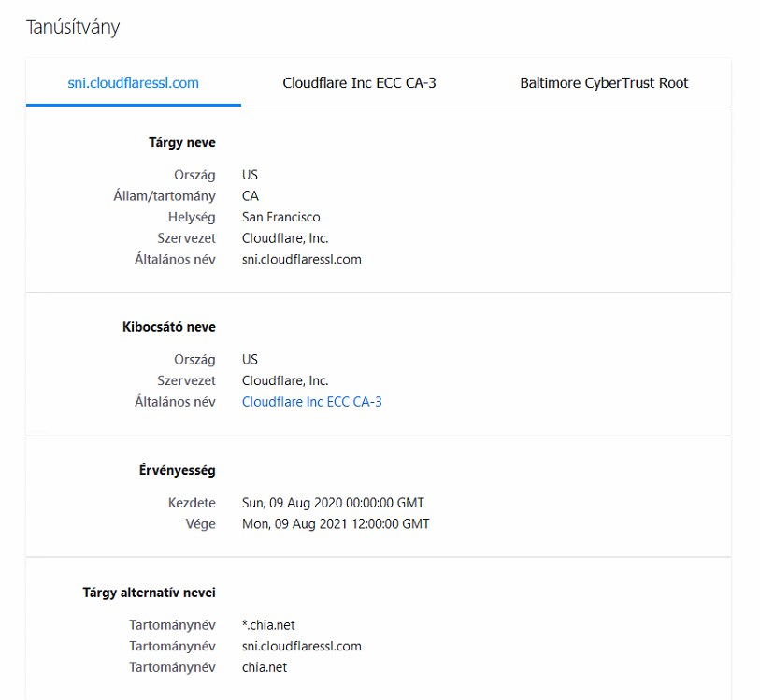Click the Érvényesség section heading
The image size is (760, 700).
[177, 470]
